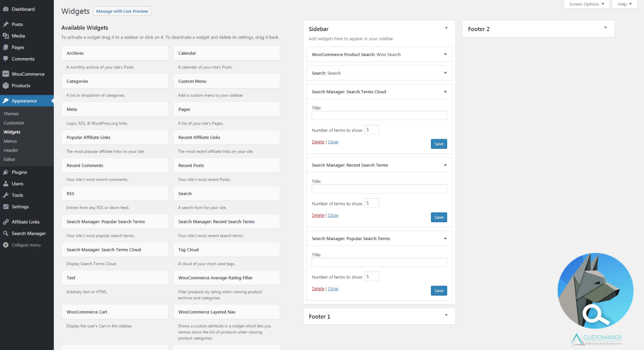
Task: Click the wolf search logo badge
Action: pos(595,291)
